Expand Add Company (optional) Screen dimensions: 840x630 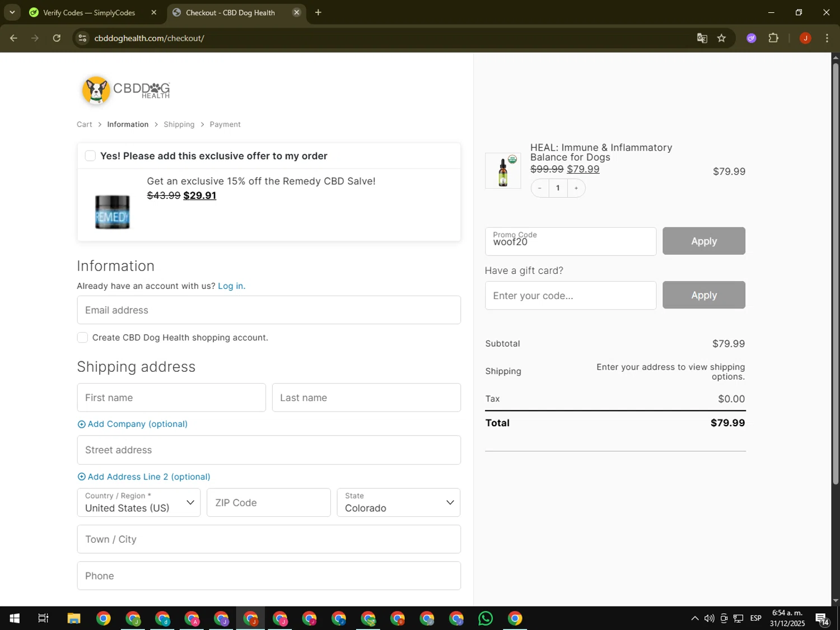click(132, 424)
